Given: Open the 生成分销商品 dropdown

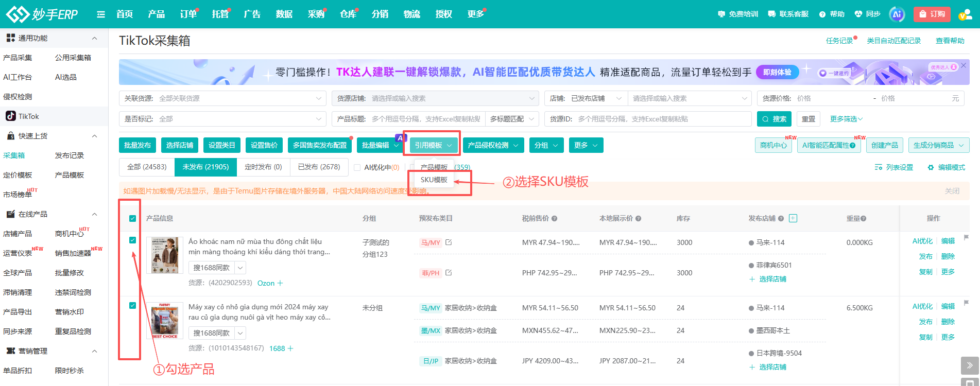Looking at the screenshot, I should [939, 145].
